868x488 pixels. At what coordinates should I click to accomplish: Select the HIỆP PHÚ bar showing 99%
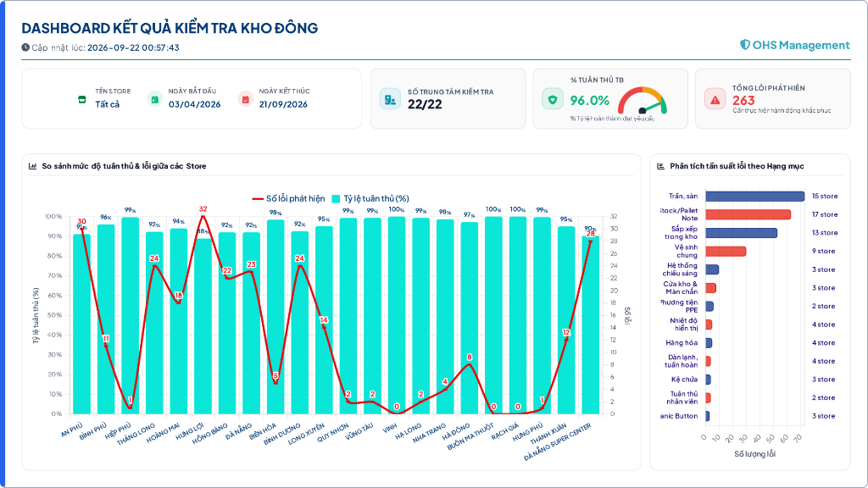tap(130, 315)
